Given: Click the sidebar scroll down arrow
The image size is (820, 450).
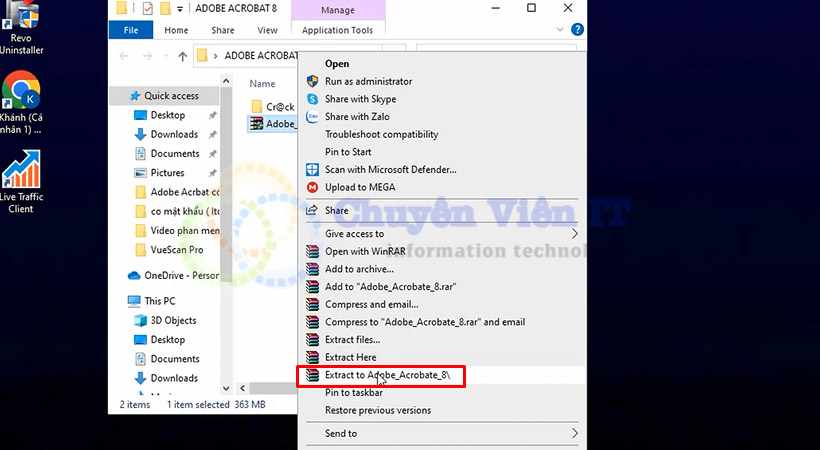Looking at the screenshot, I should pyautogui.click(x=226, y=388).
